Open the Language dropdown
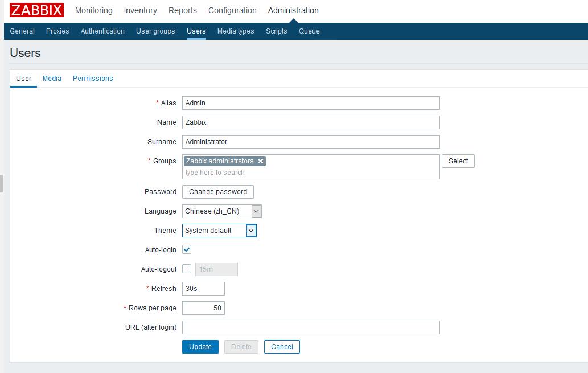Viewport: 588px width, 373px height. point(221,211)
